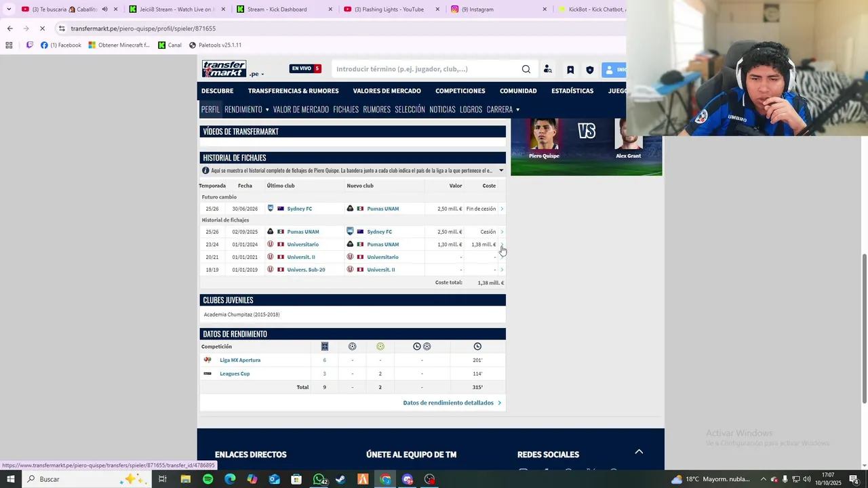Viewport: 868px width, 488px height.
Task: Go to SELECCIÓN sub-tab
Action: point(410,109)
